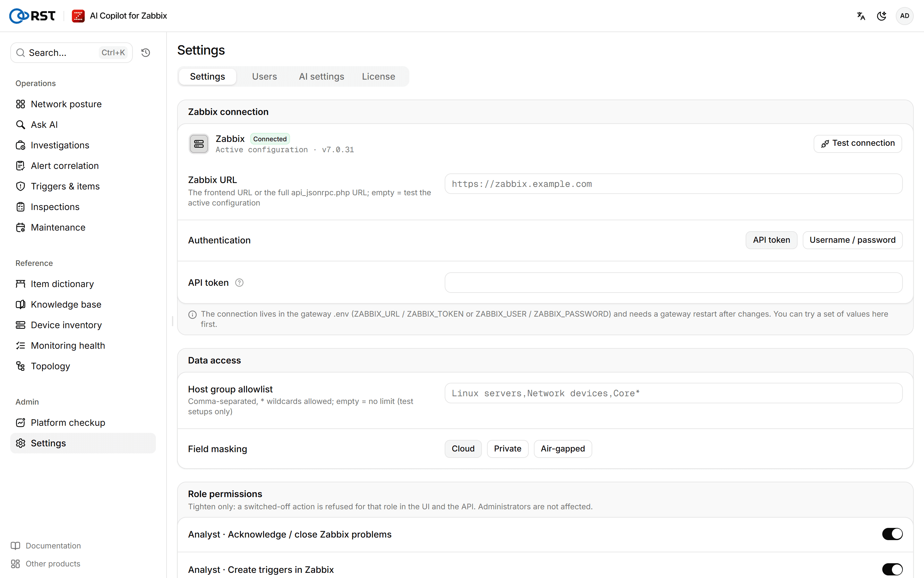Choose Private field masking
924x578 pixels.
pos(508,449)
